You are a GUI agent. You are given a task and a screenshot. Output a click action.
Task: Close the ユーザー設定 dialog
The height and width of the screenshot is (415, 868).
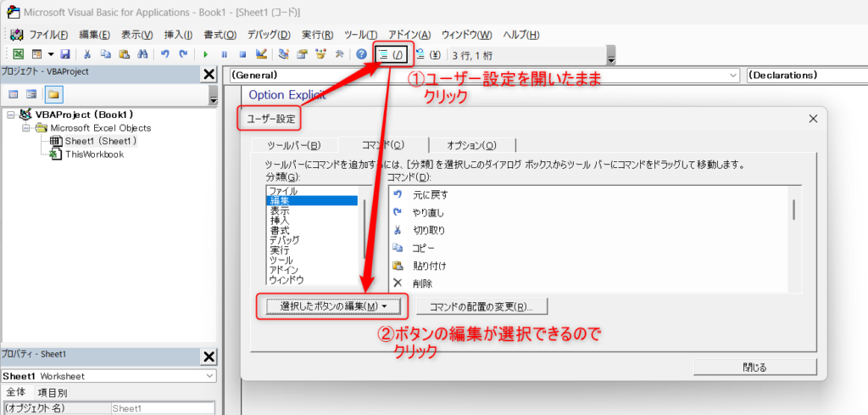pos(813,119)
